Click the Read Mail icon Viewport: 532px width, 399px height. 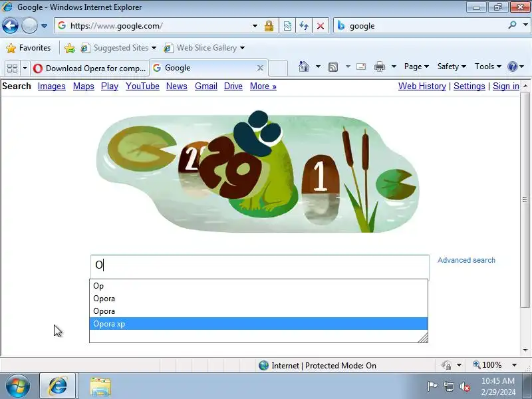[361, 66]
